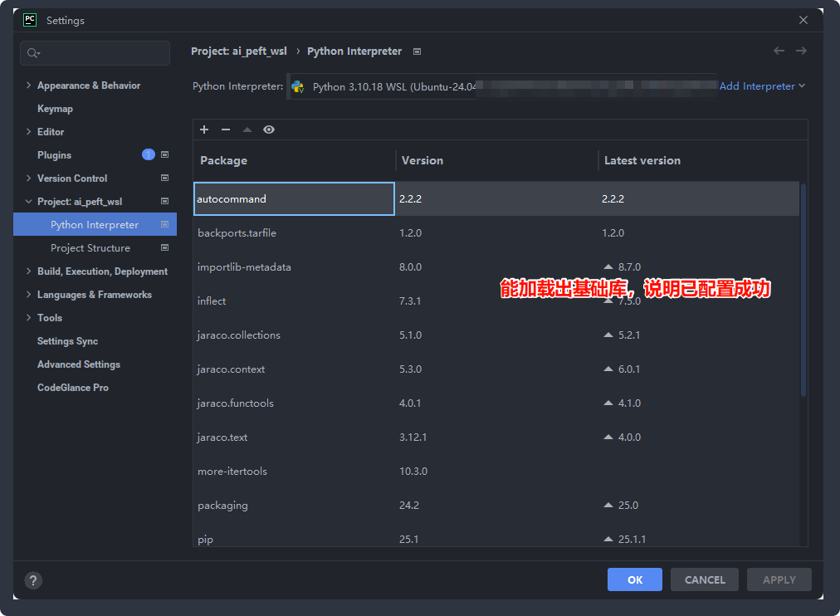This screenshot has width=840, height=616.
Task: Open CodeGlance Pro settings
Action: pos(73,387)
